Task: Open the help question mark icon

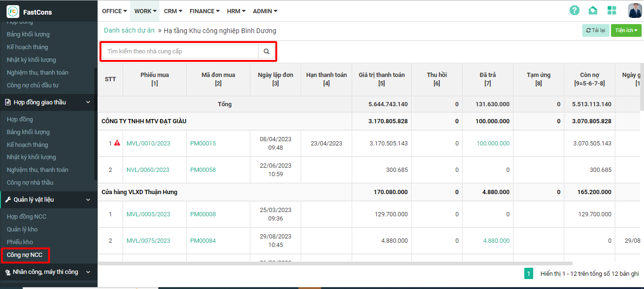Action: (x=574, y=10)
